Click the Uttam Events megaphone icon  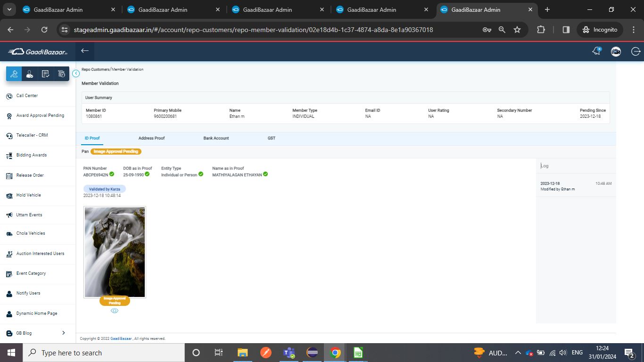(9, 215)
